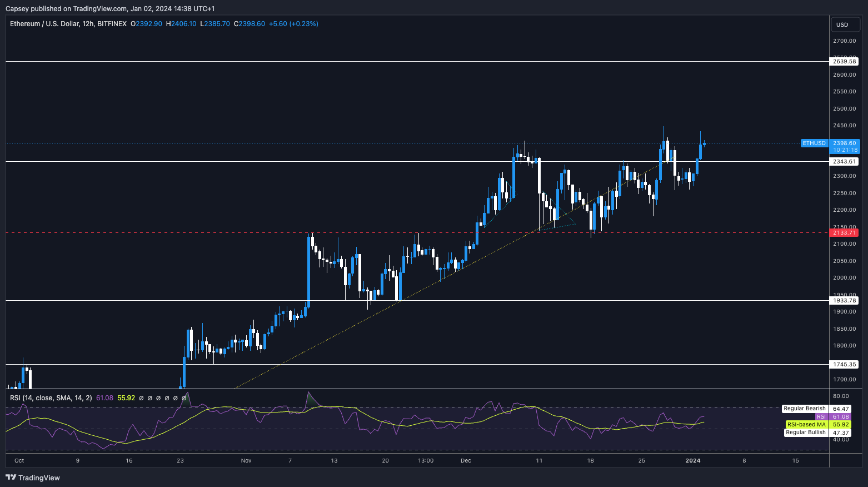Image resolution: width=868 pixels, height=487 pixels.
Task: Click the 2024 label on time axis
Action: click(x=693, y=460)
